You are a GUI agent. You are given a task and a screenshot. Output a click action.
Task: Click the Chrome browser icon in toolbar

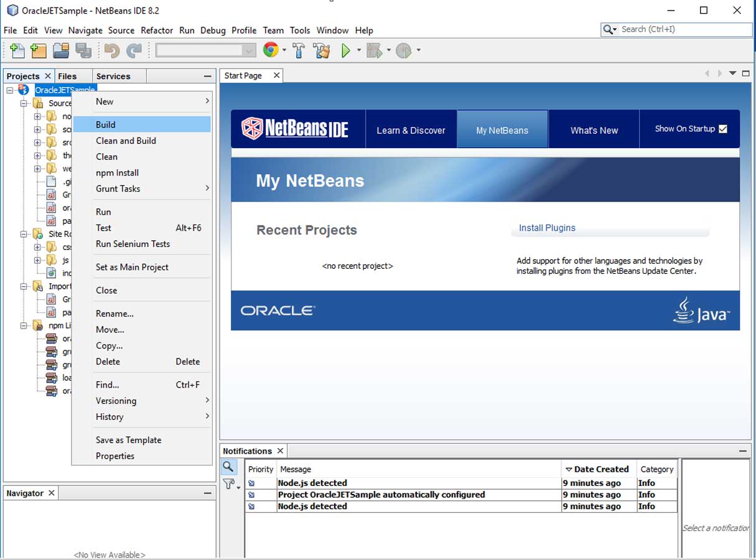click(x=270, y=50)
